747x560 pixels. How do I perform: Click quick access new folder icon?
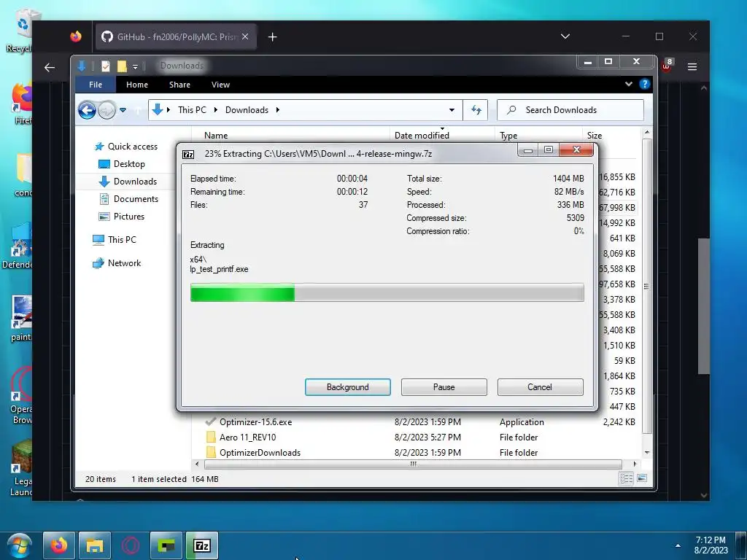pos(122,66)
